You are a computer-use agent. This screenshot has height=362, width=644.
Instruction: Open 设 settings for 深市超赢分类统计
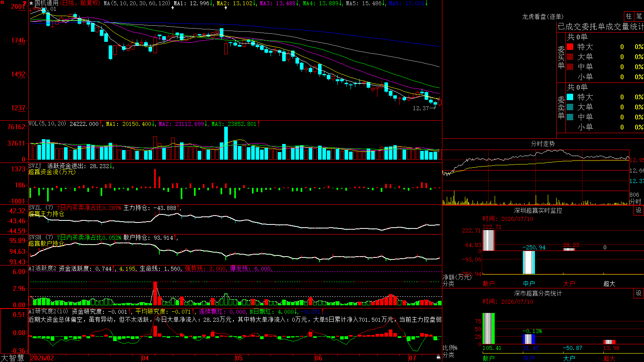pos(639,293)
